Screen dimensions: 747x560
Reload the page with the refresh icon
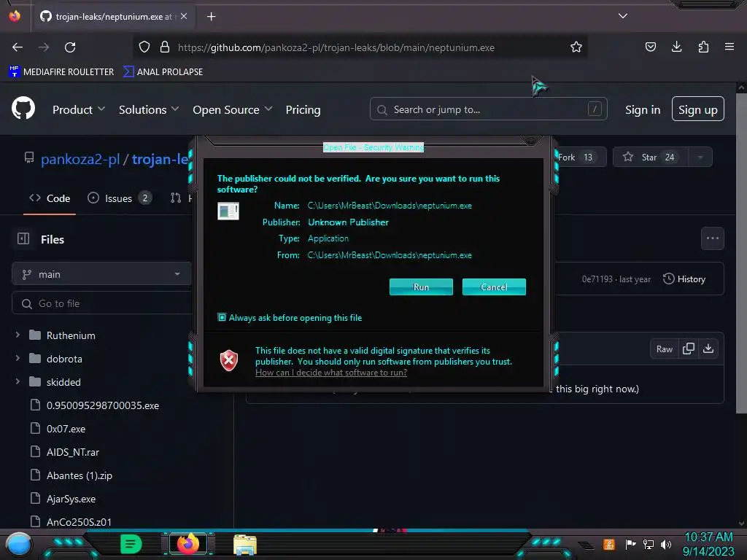(70, 47)
